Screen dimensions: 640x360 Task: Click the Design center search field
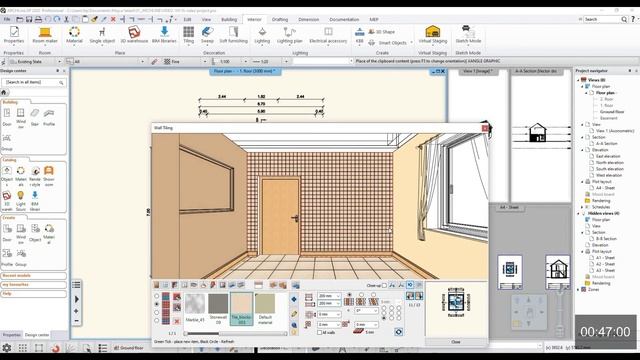click(34, 82)
